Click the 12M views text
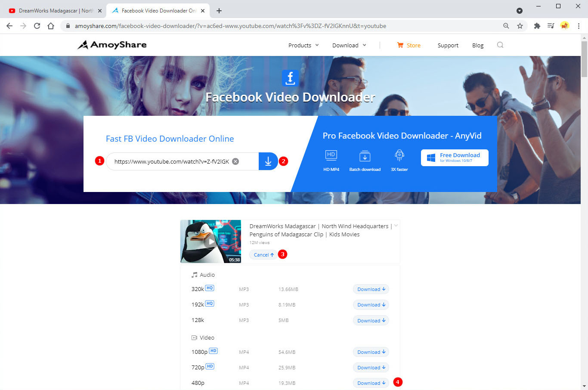588x390 pixels. [260, 243]
